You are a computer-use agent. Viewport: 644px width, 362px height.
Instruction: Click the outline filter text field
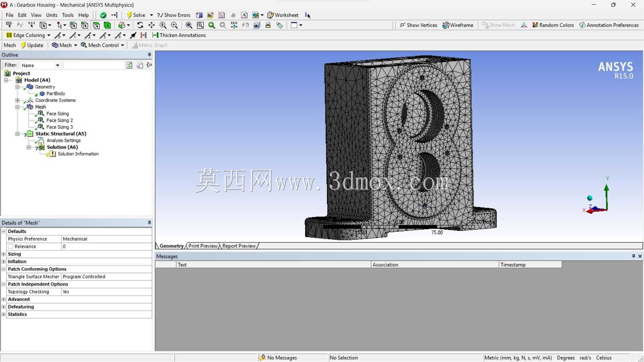94,65
